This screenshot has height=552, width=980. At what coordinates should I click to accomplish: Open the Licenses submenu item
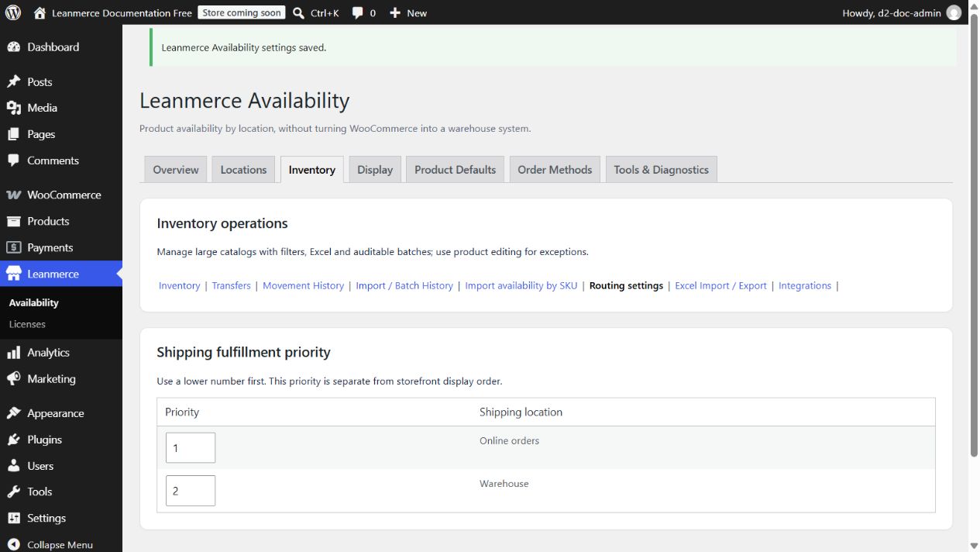tap(27, 324)
